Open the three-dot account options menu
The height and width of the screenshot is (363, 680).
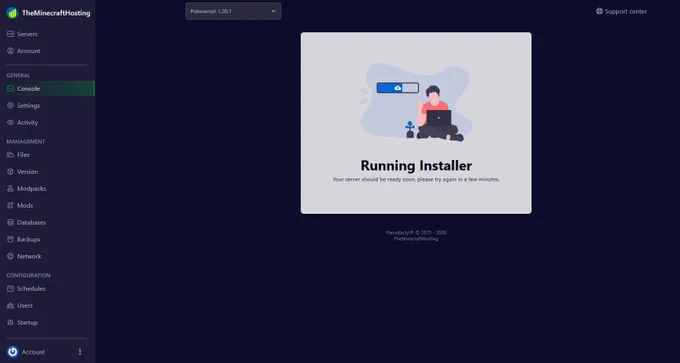pos(80,352)
